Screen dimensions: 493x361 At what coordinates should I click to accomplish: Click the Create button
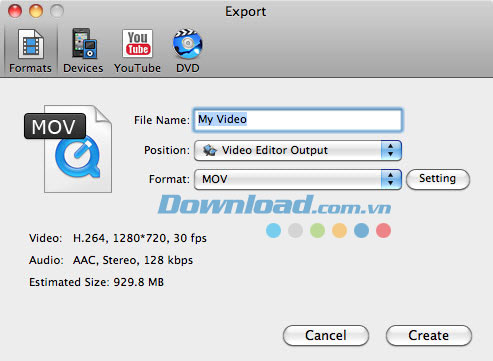point(429,335)
